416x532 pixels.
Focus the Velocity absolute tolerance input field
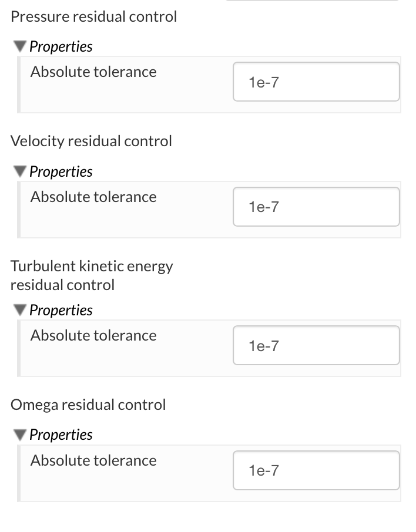(x=316, y=207)
